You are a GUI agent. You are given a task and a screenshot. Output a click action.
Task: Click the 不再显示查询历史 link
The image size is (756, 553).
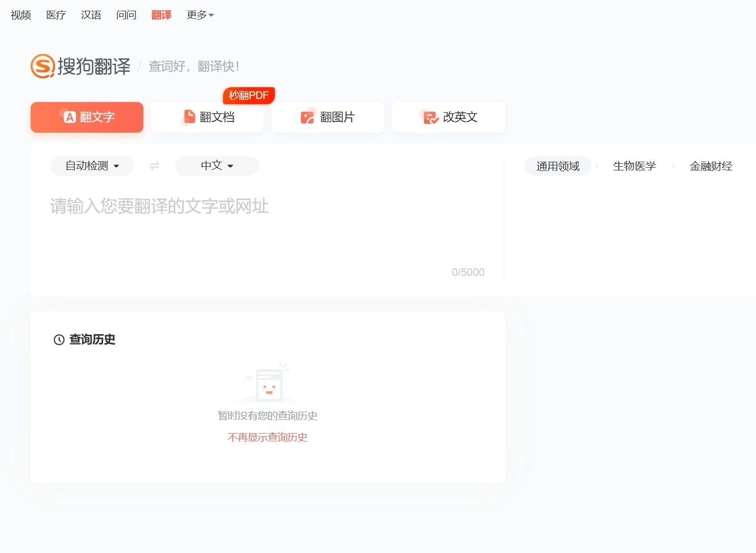[267, 437]
